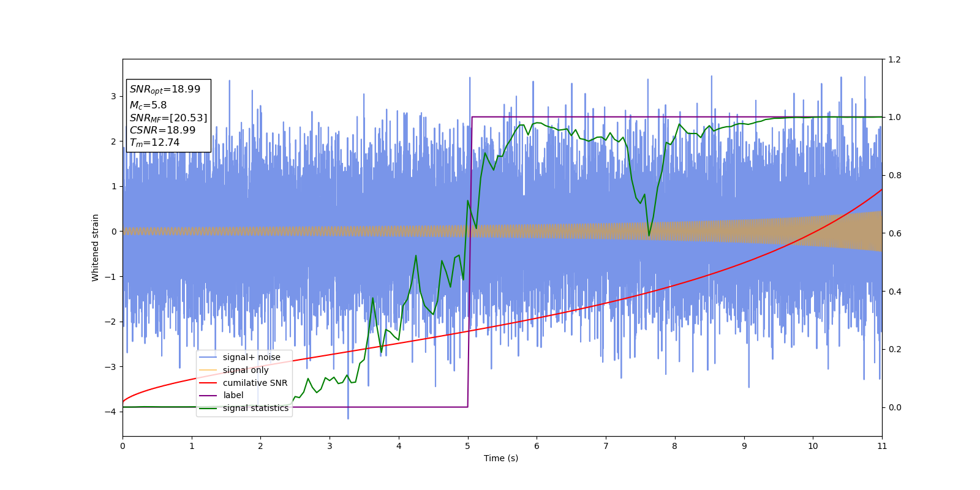Viewport: 980px width, 490px height.
Task: Click the green legend line for signal statistics
Action: (208, 408)
